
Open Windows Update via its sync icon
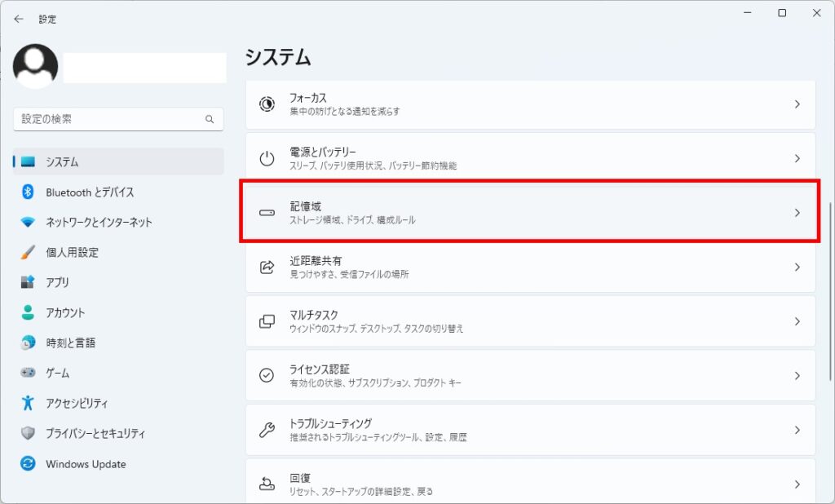pos(28,464)
